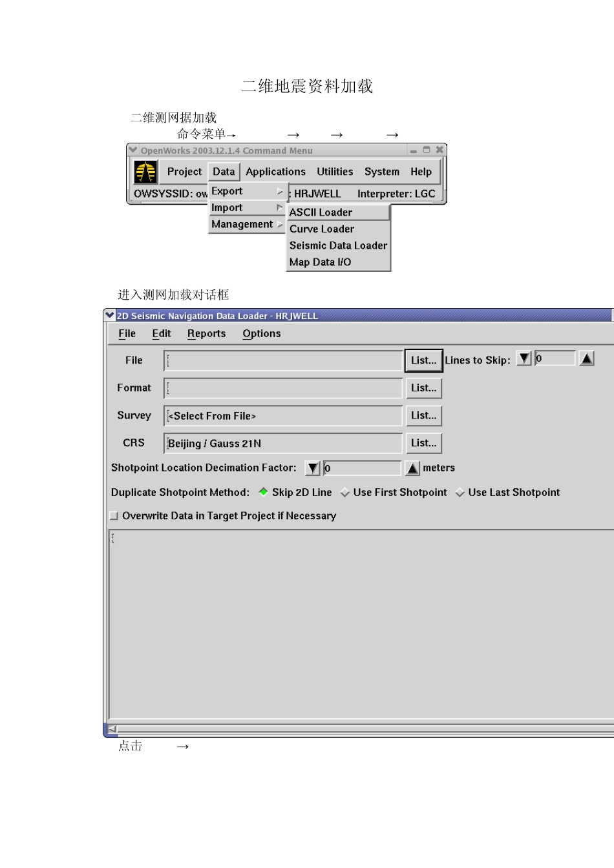Open the Command Menu window menu icon
The height and width of the screenshot is (868, 614).
[x=133, y=150]
